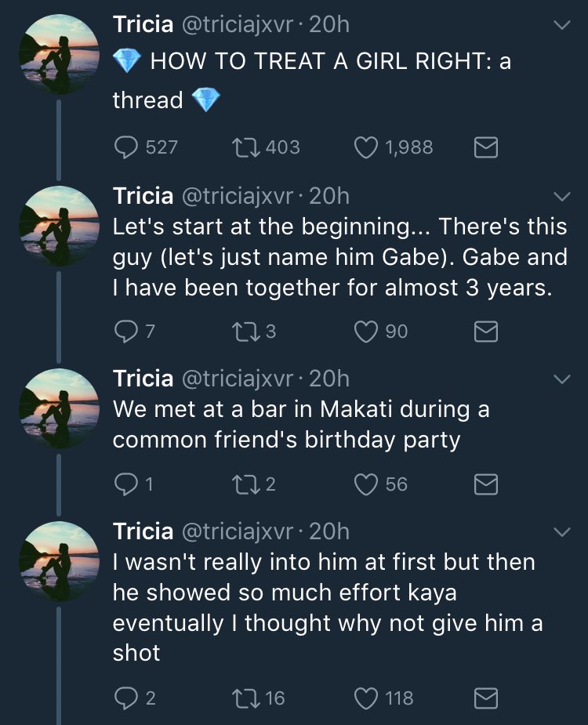Like the 'give him a shot' tweet

pos(366,698)
